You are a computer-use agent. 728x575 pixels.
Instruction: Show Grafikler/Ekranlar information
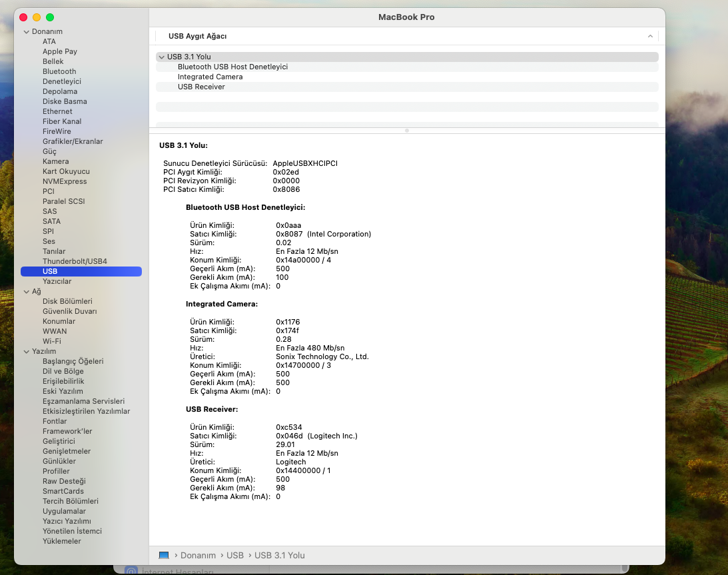pyautogui.click(x=73, y=141)
